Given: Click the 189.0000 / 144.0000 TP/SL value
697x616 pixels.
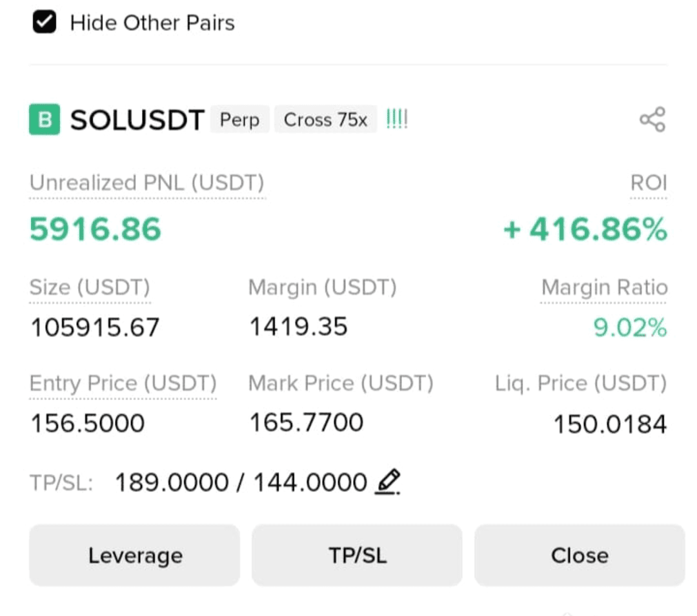Looking at the screenshot, I should click(x=241, y=482).
